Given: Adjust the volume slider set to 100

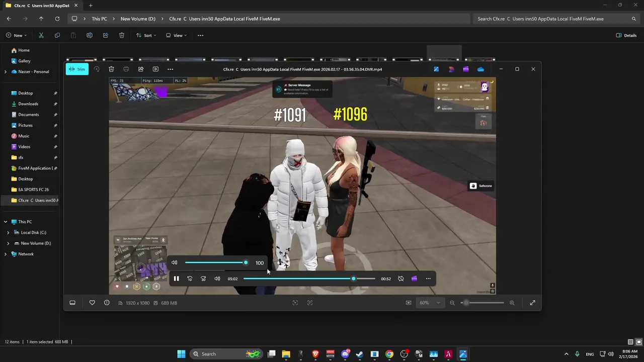Looking at the screenshot, I should click(x=215, y=262).
